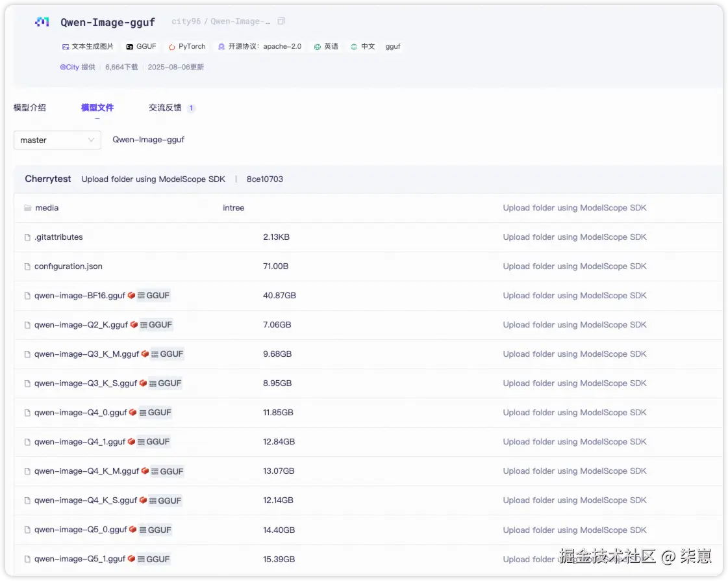Open commit 8ce10703
This screenshot has width=728, height=581.
(265, 179)
